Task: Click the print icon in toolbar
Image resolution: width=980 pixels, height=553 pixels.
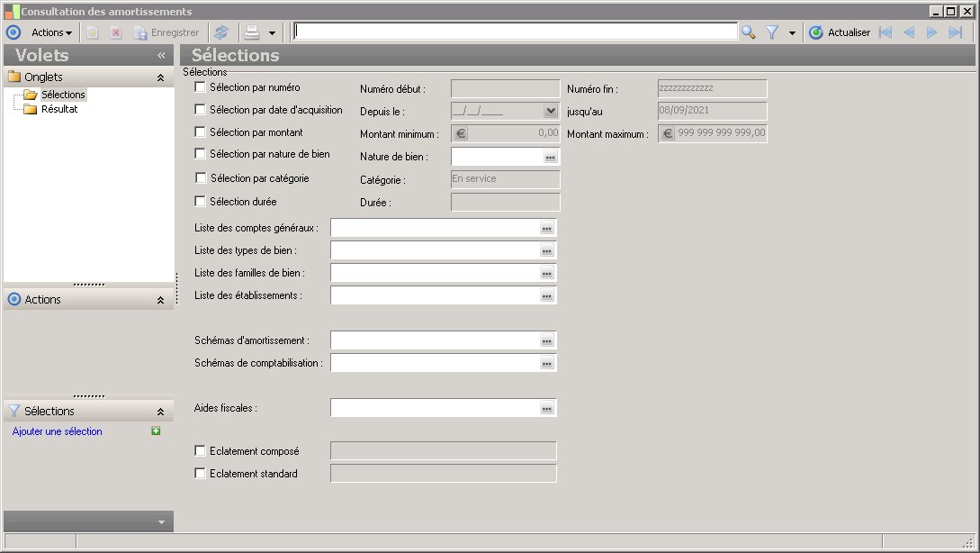Action: pos(252,32)
